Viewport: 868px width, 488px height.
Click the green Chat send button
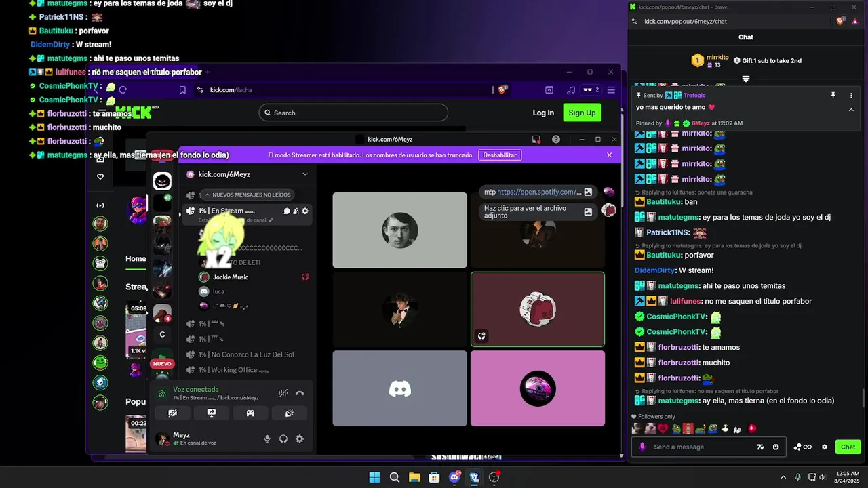point(848,447)
